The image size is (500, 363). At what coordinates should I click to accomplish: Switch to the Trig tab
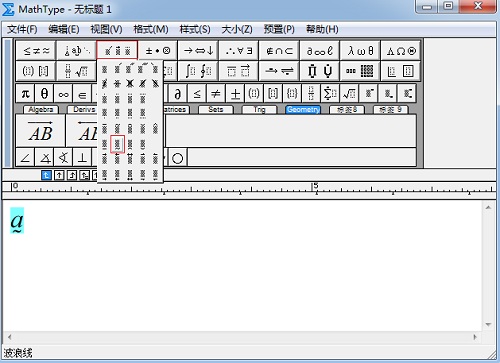tap(259, 109)
